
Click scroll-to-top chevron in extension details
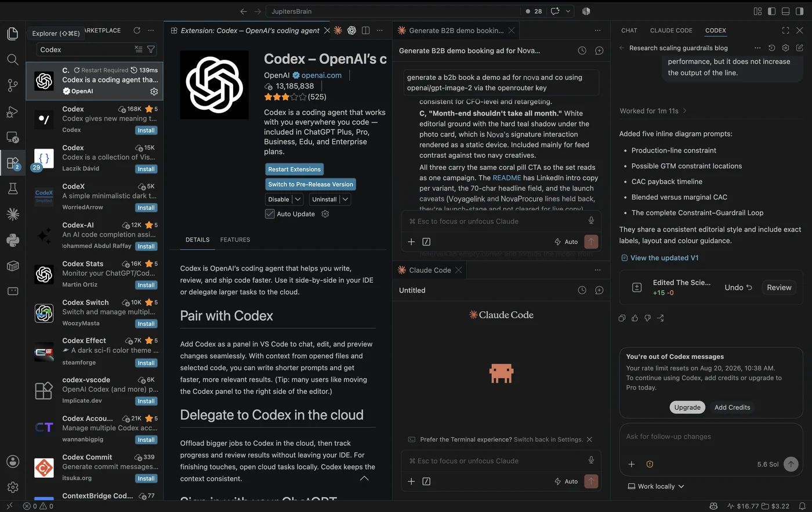coord(364,478)
